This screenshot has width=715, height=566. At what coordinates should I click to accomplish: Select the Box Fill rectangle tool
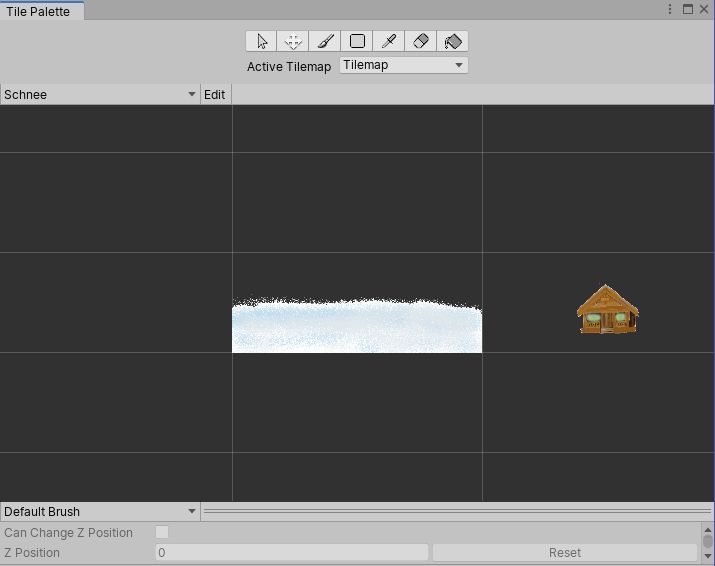[x=357, y=42]
